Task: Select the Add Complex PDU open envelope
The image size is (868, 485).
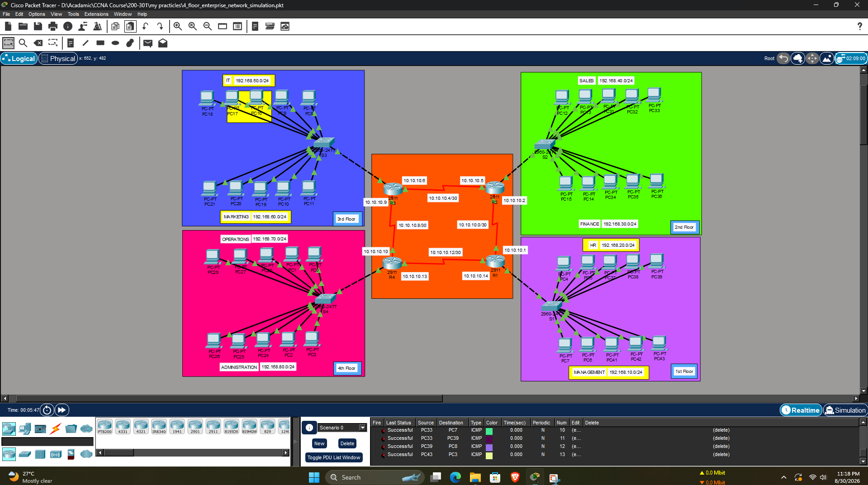Action: point(163,43)
